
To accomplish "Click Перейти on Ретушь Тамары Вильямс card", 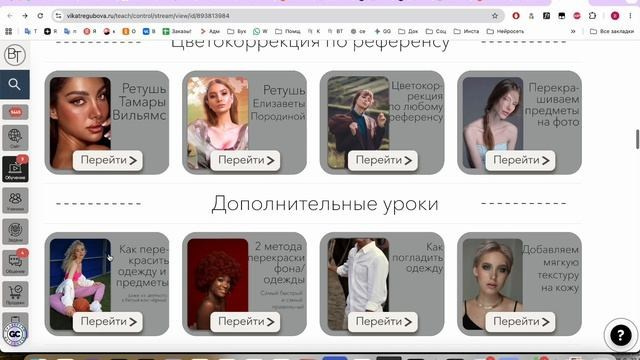I will 108,160.
